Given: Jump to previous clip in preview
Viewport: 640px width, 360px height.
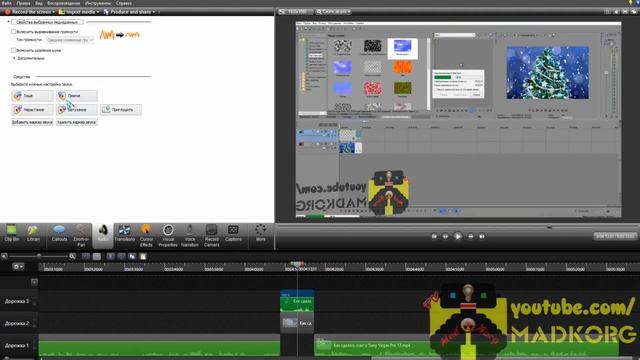Looking at the screenshot, I should (434, 236).
